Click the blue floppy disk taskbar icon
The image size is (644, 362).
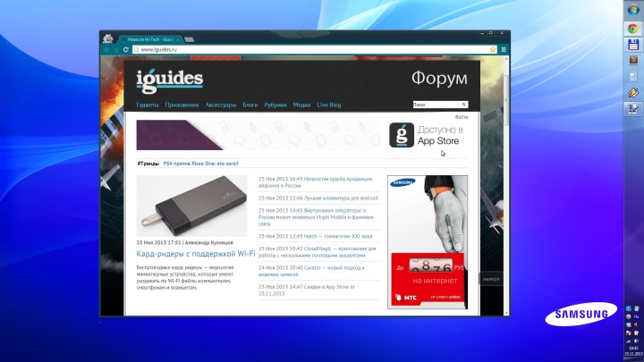(x=633, y=45)
